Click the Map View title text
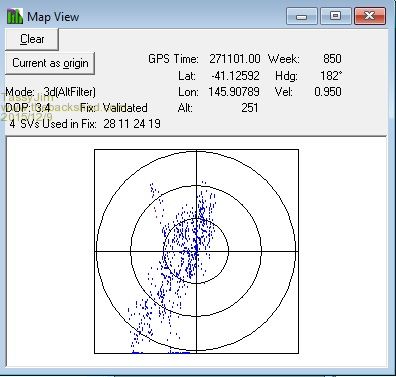396x377 pixels. tap(53, 17)
